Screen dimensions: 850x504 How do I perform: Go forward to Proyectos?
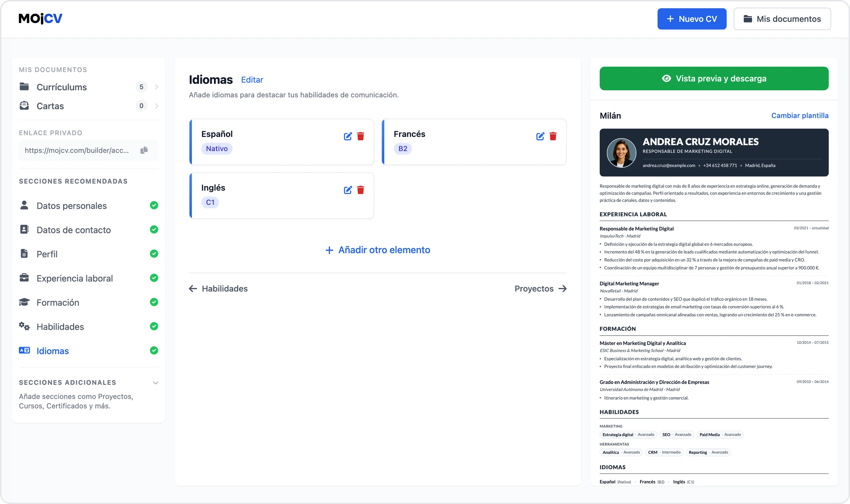[x=540, y=288]
